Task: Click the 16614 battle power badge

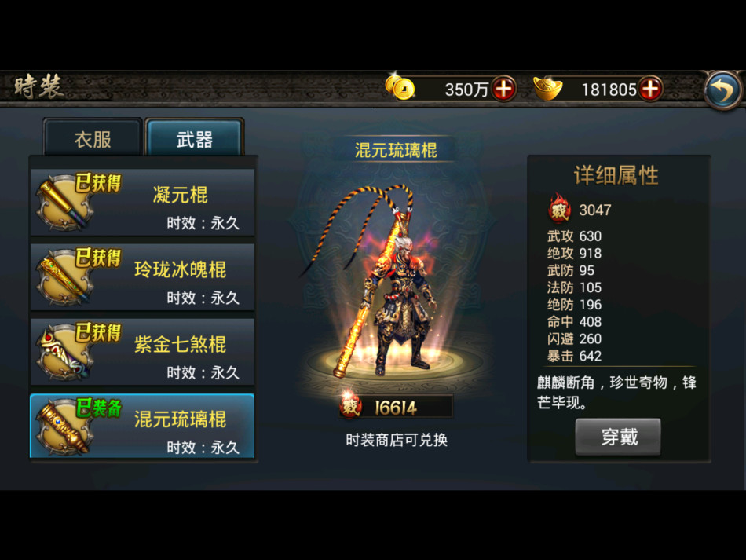Action: coord(396,407)
